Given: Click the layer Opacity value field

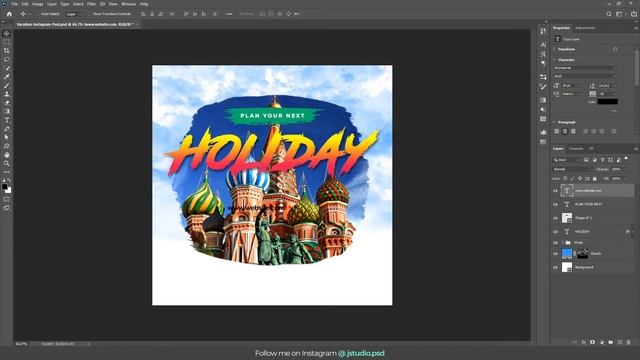Looking at the screenshot, I should [617, 169].
